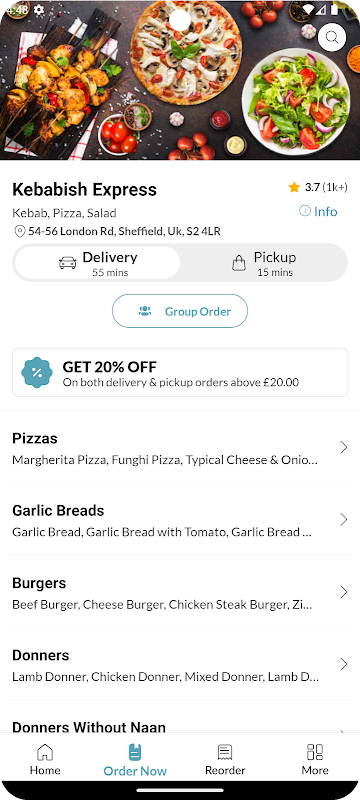Open the restaurant Info link

pos(318,211)
